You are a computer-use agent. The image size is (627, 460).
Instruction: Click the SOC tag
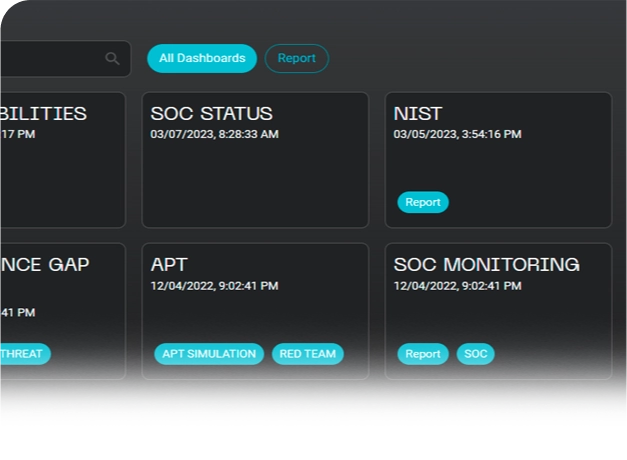click(x=475, y=354)
